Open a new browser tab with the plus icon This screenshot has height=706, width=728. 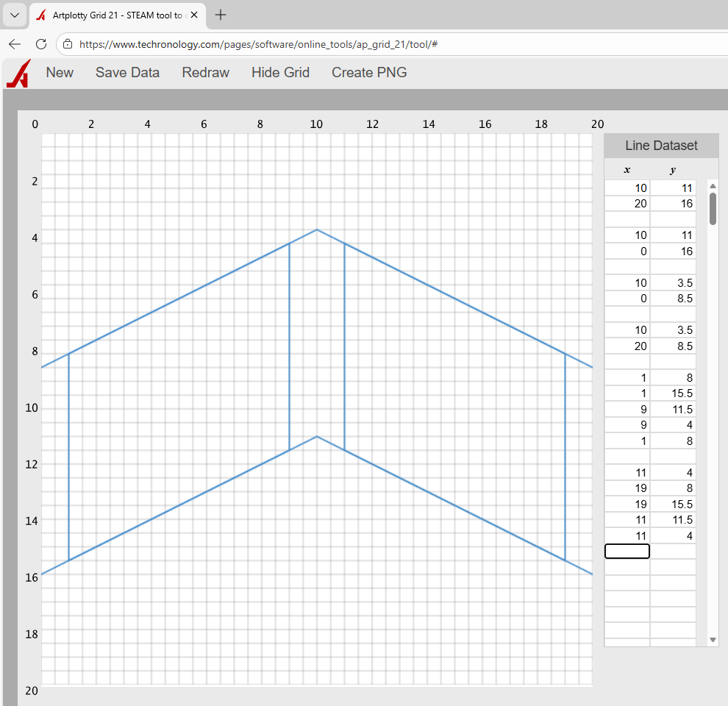(x=220, y=14)
